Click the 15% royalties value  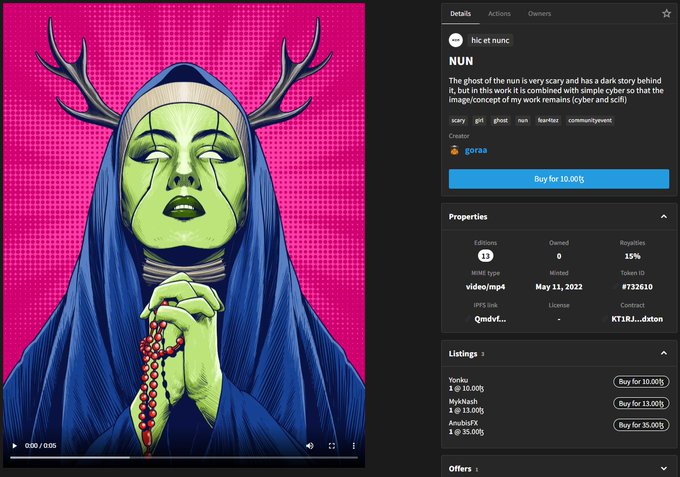632,256
